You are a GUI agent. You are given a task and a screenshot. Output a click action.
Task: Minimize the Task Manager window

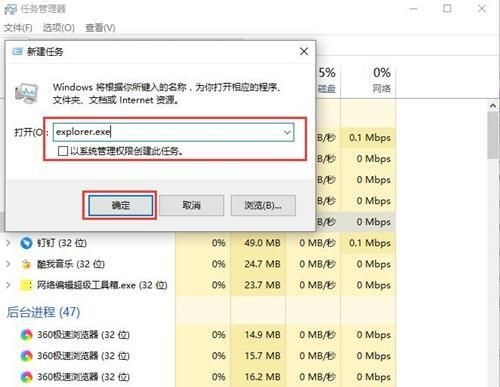[413, 9]
